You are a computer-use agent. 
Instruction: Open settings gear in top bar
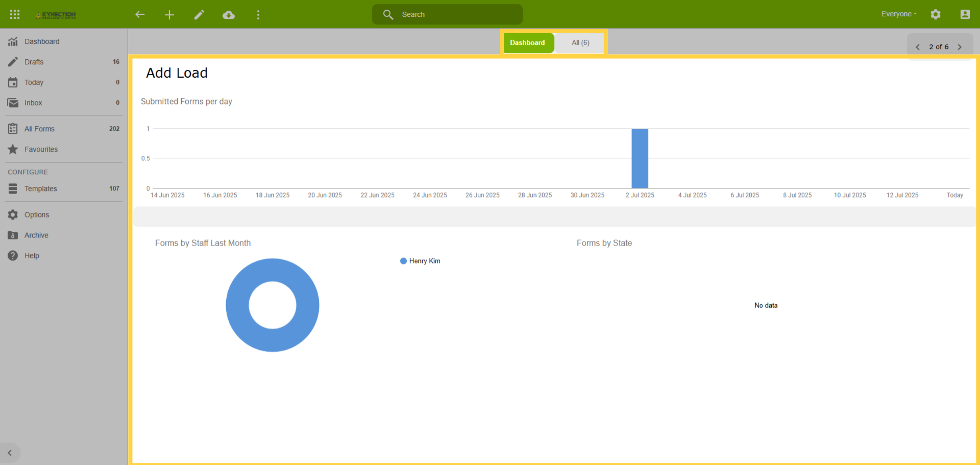(935, 14)
